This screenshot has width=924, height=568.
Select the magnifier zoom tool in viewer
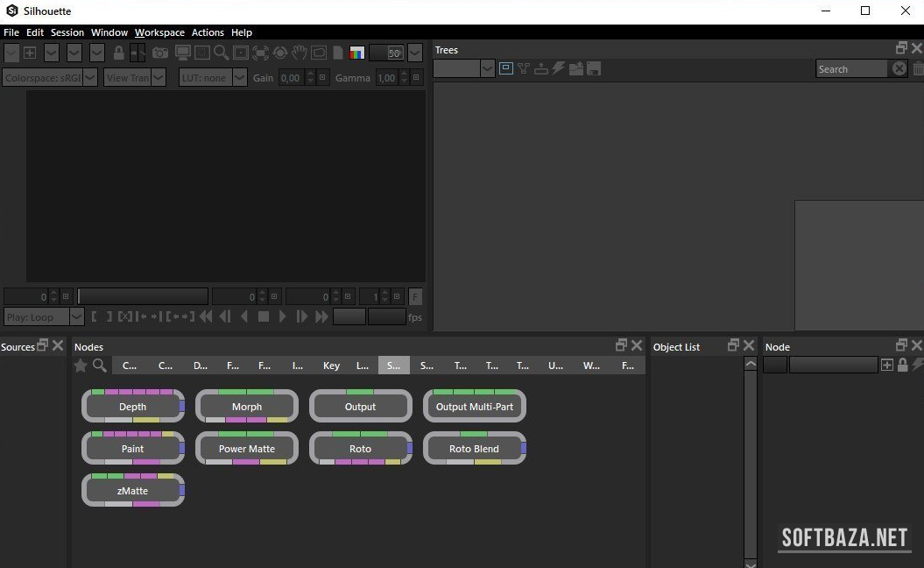coord(222,53)
